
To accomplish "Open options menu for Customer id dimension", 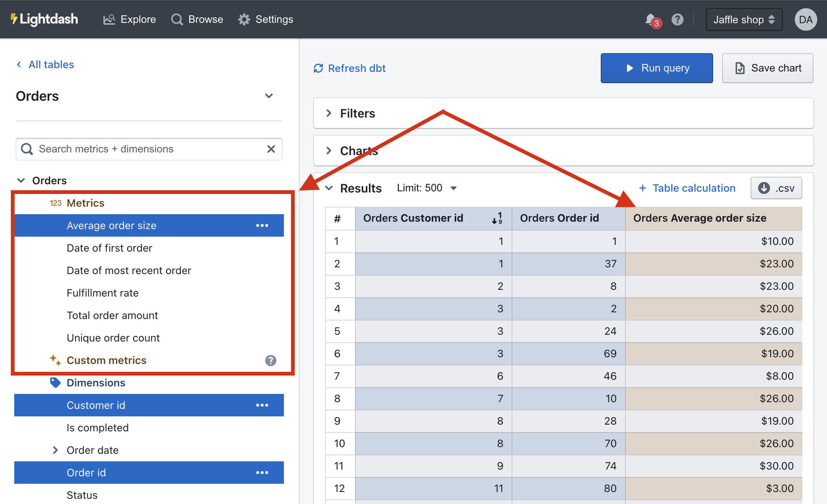I will pos(262,405).
